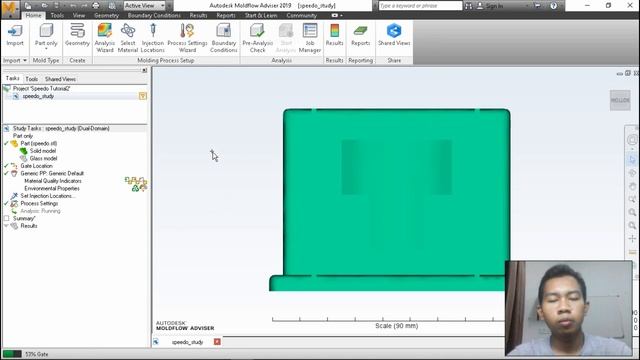Activate the Pan hand tool
640x360 pixels.
[x=632, y=186]
